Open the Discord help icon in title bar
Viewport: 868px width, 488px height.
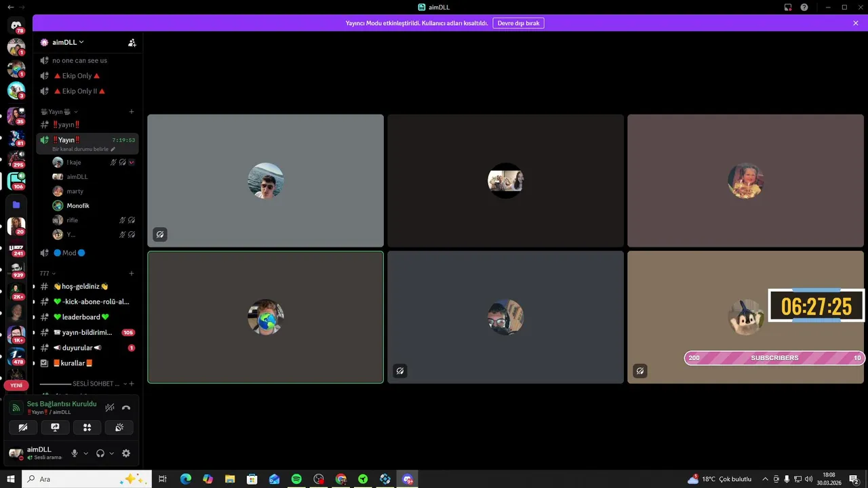(804, 7)
